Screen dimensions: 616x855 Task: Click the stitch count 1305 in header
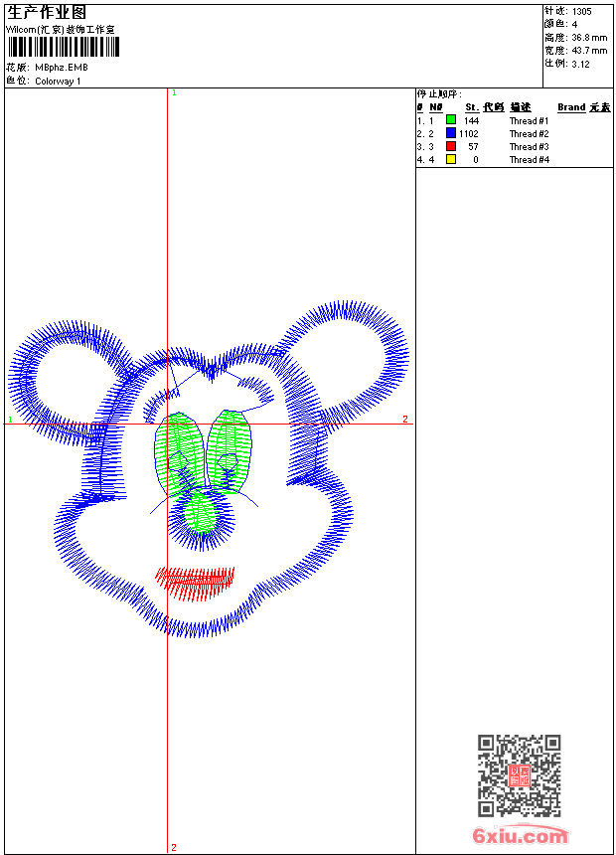pyautogui.click(x=581, y=12)
